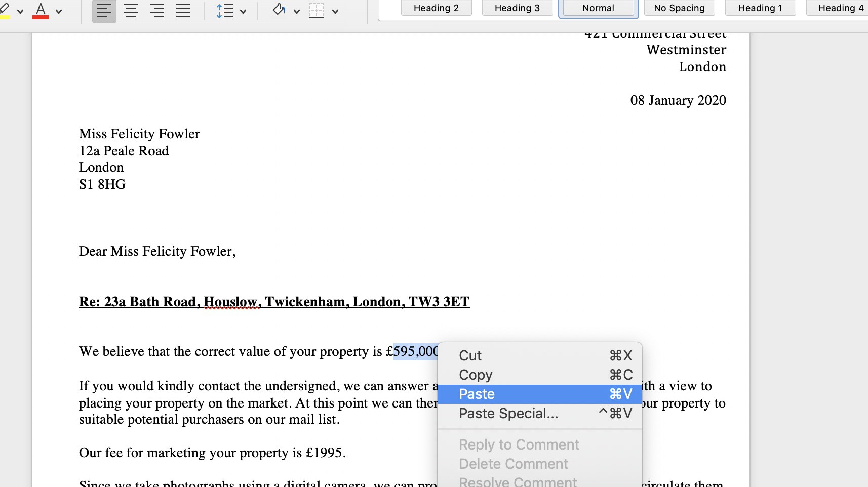Open the shading color dropdown arrow
Image resolution: width=868 pixels, height=487 pixels.
(297, 11)
